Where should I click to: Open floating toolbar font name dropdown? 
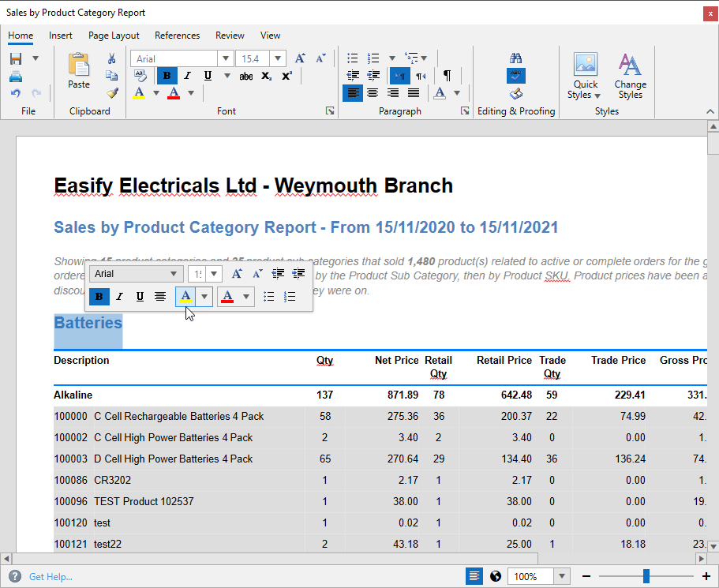click(174, 274)
